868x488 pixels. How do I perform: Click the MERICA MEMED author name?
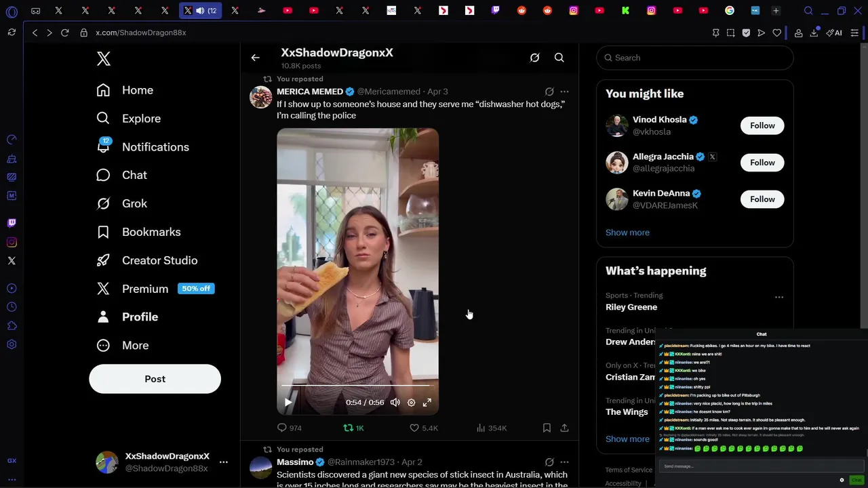(x=310, y=91)
